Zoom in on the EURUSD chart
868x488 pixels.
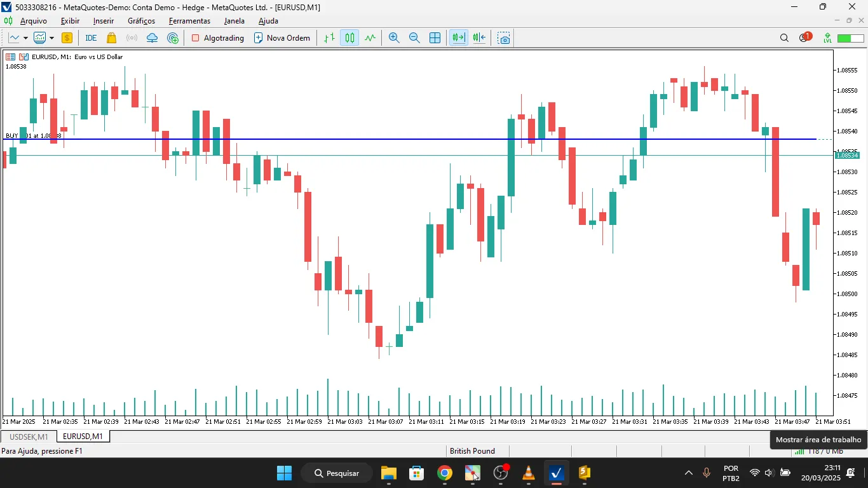394,37
